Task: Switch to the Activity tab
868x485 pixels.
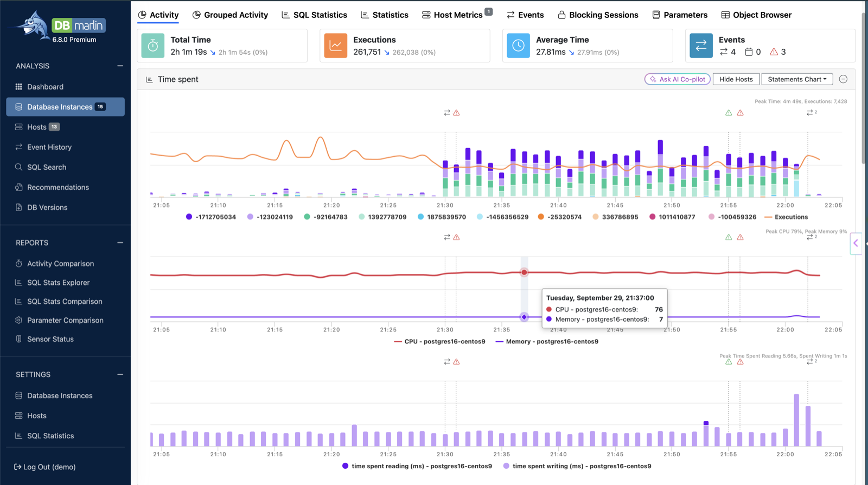Action: click(x=158, y=15)
